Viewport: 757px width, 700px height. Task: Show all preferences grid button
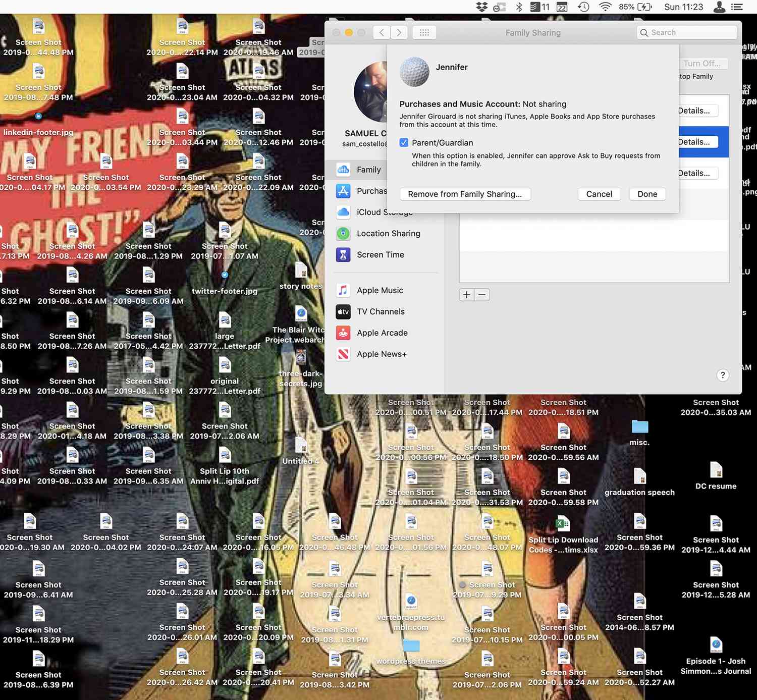pyautogui.click(x=424, y=33)
